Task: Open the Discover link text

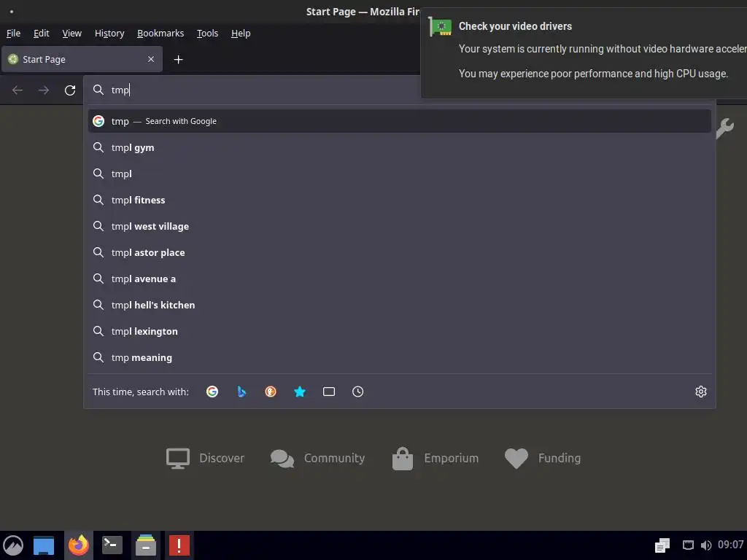Action: pyautogui.click(x=222, y=458)
